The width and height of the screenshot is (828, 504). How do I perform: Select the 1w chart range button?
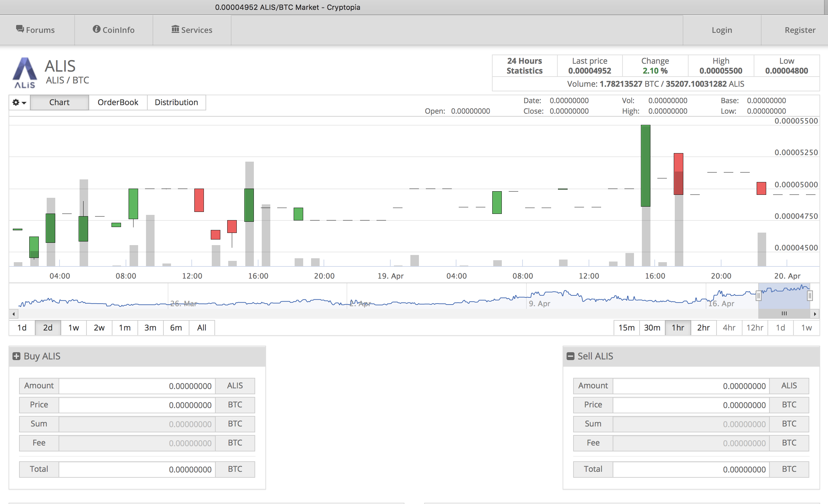[74, 328]
